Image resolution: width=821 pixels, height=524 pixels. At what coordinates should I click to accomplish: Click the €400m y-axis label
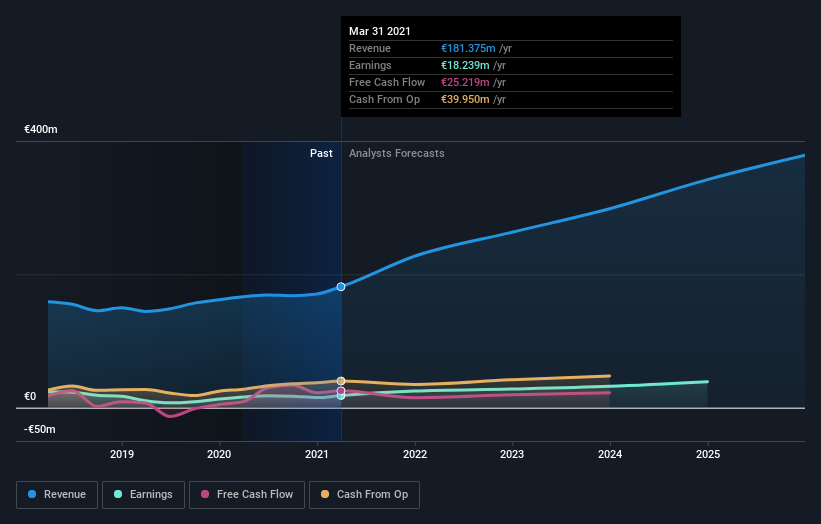click(x=41, y=129)
